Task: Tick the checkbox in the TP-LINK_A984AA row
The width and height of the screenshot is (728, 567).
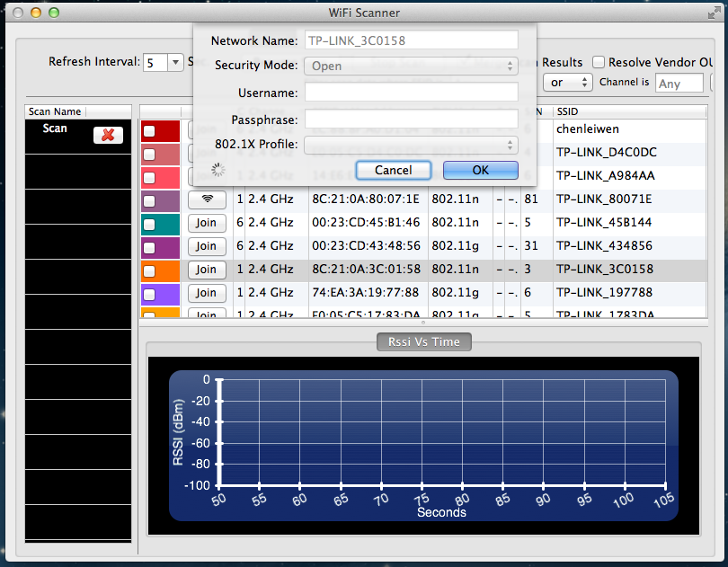Action: click(149, 178)
